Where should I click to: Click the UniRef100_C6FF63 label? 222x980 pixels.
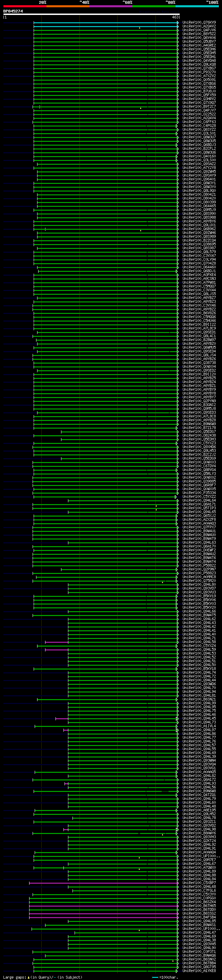tap(199, 122)
